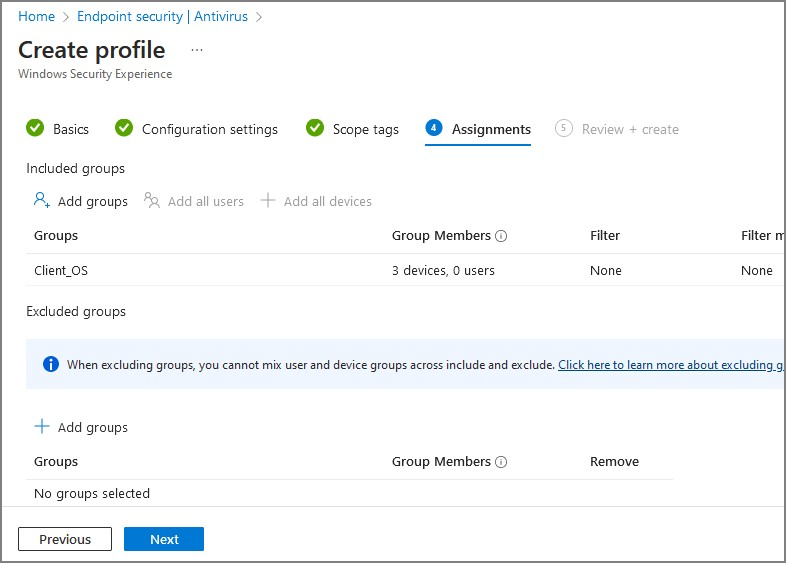Click the green checkmark beside Configuration settings
Viewport: 786px width, 563px height.
pyautogui.click(x=124, y=128)
